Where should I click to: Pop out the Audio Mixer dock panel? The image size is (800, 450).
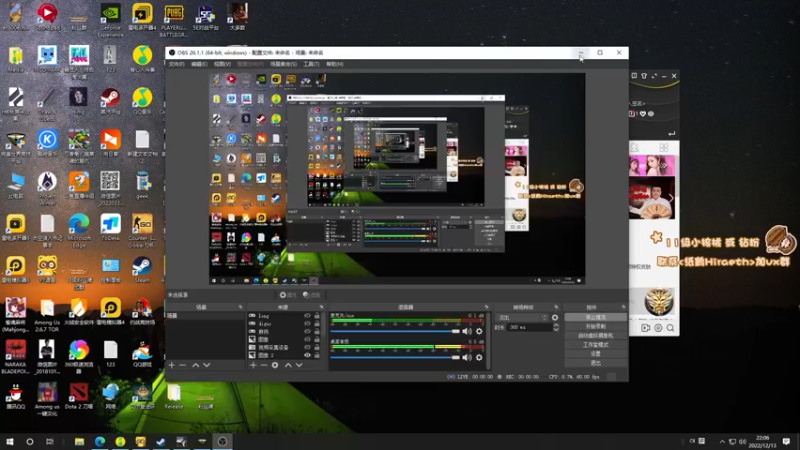486,307
